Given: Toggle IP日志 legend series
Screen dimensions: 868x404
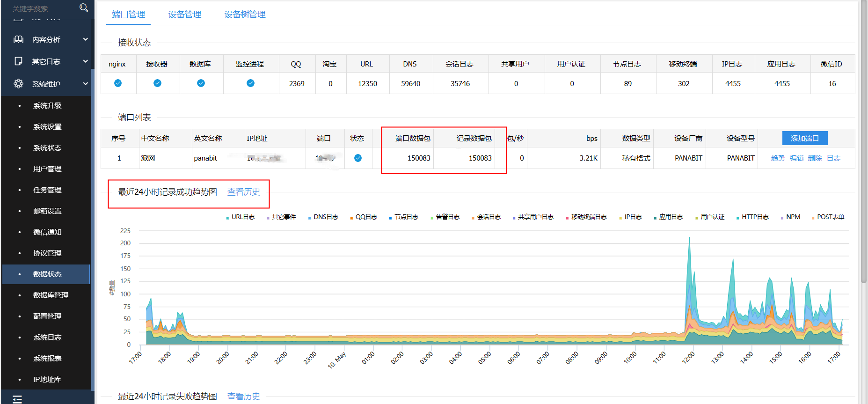Looking at the screenshot, I should click(x=630, y=217).
